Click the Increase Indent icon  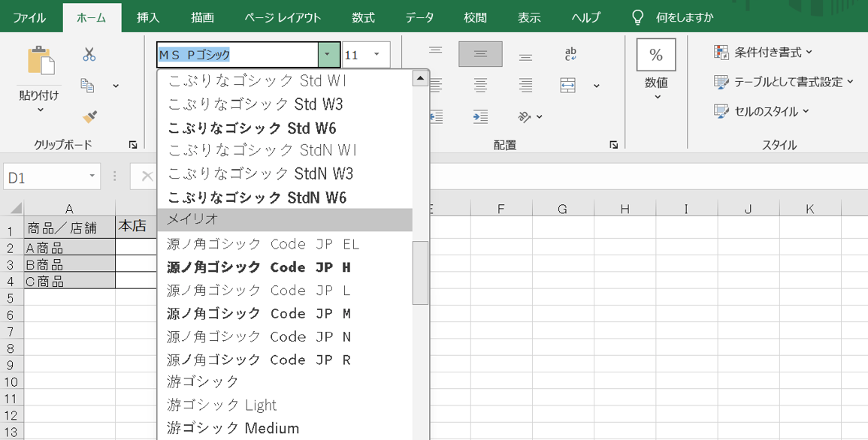click(480, 116)
